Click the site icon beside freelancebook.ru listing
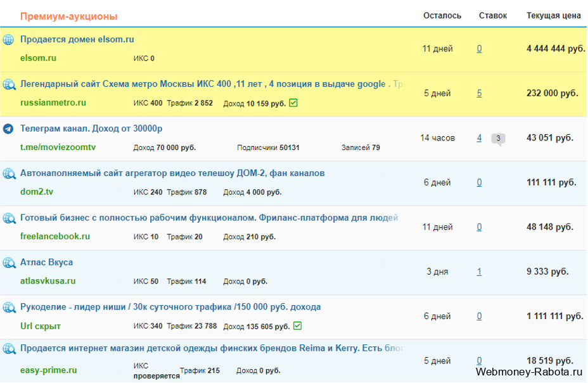The image size is (588, 383). click(10, 218)
